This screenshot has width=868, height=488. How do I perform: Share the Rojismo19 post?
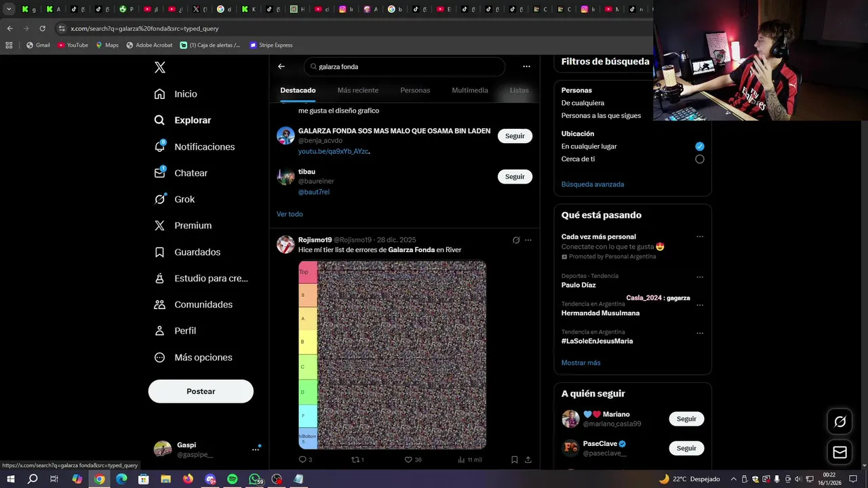[x=528, y=460]
